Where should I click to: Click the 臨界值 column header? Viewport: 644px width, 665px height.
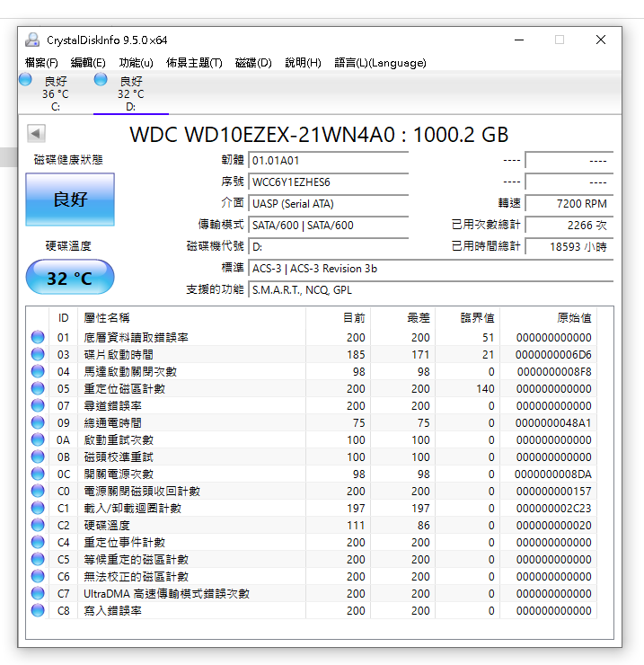[467, 317]
